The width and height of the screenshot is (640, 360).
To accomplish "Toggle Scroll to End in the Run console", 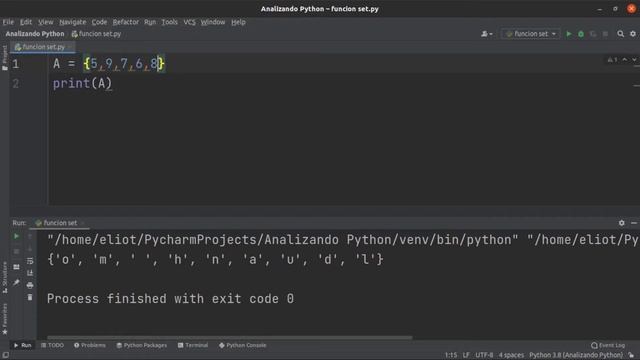I will (x=30, y=273).
